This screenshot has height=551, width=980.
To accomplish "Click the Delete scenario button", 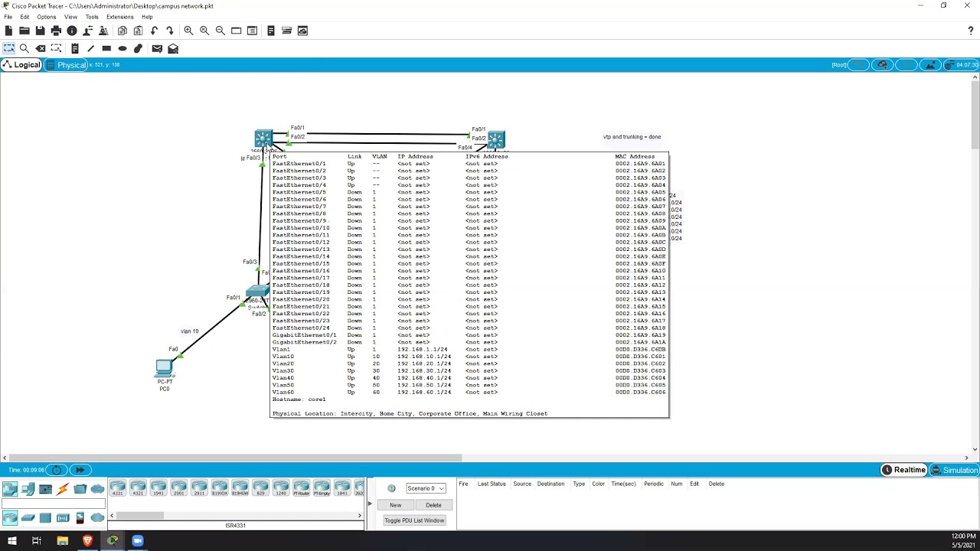I will (x=433, y=505).
